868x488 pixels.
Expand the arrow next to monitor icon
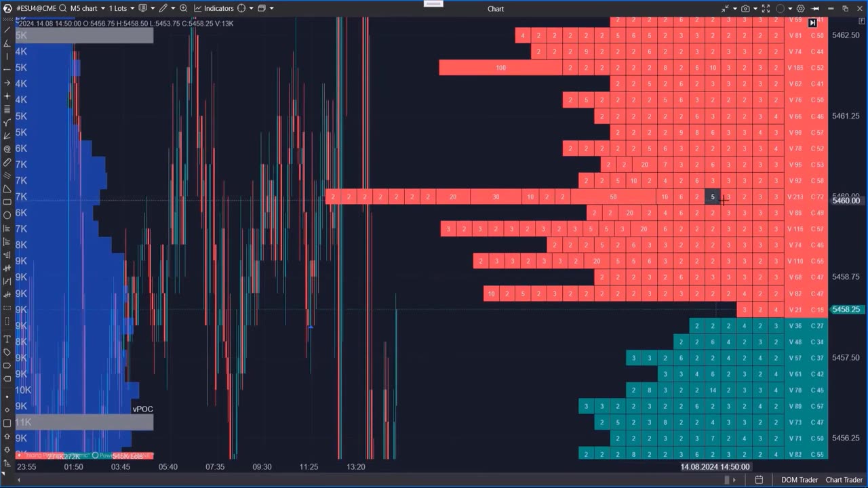coord(153,8)
